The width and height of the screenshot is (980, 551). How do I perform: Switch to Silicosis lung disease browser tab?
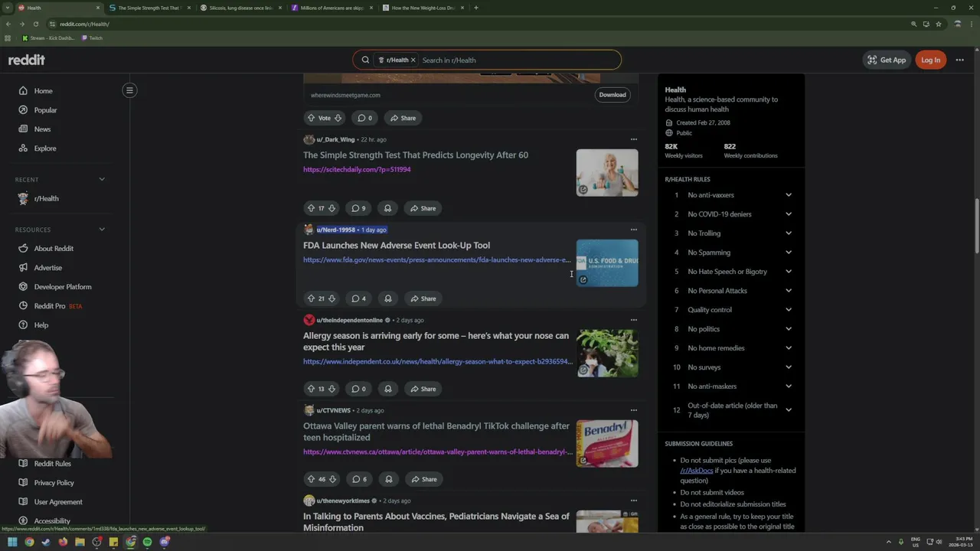[241, 8]
